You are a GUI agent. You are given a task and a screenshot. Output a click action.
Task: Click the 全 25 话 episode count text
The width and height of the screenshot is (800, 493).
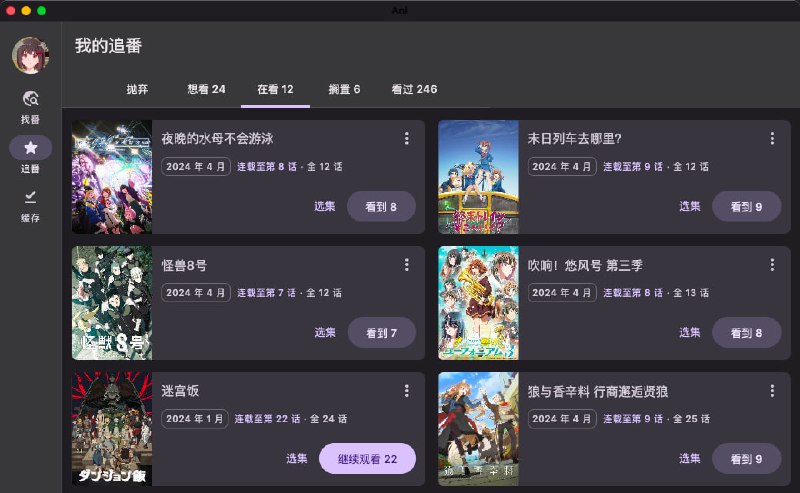tap(691, 418)
